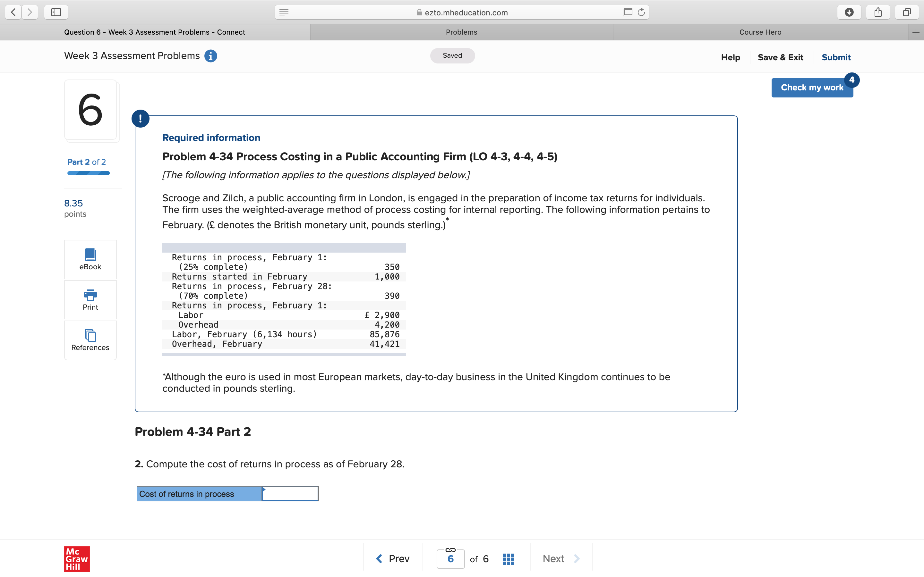Toggle the Safari sidebar icon

click(x=56, y=12)
